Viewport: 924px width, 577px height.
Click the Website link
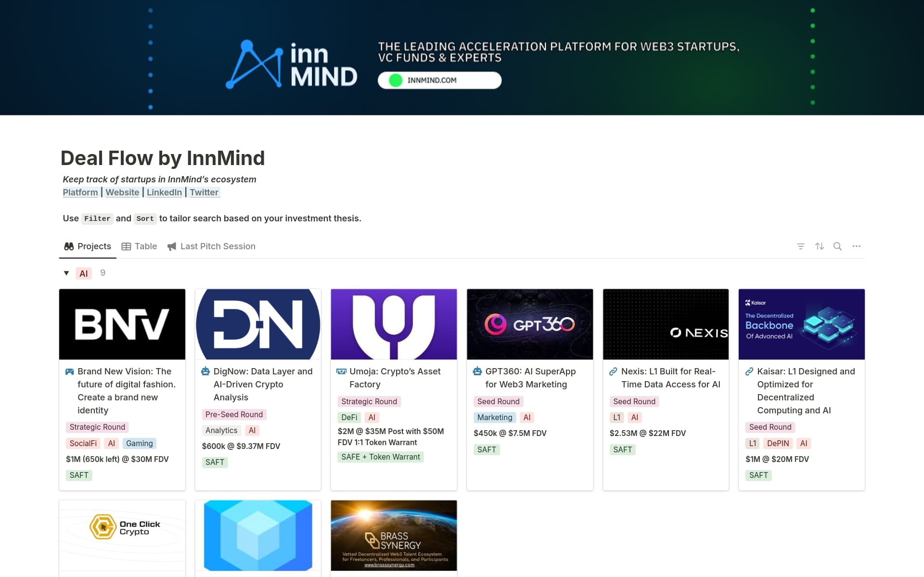(122, 192)
